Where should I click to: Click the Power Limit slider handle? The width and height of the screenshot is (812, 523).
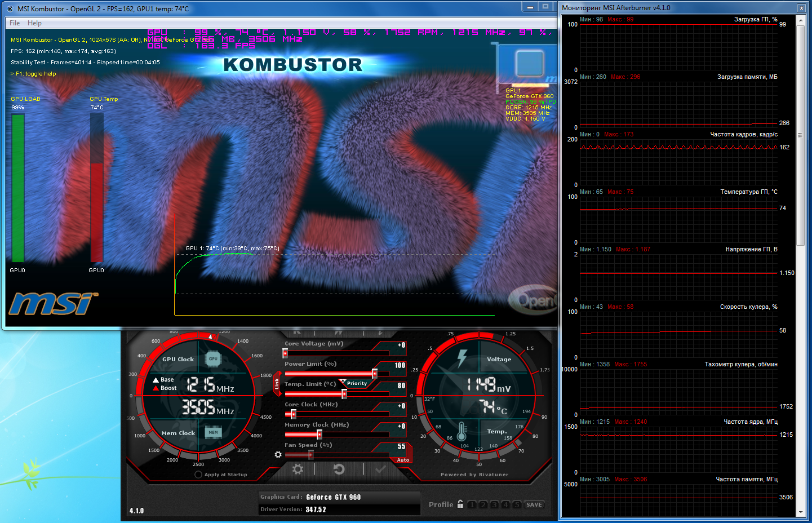tap(375, 374)
